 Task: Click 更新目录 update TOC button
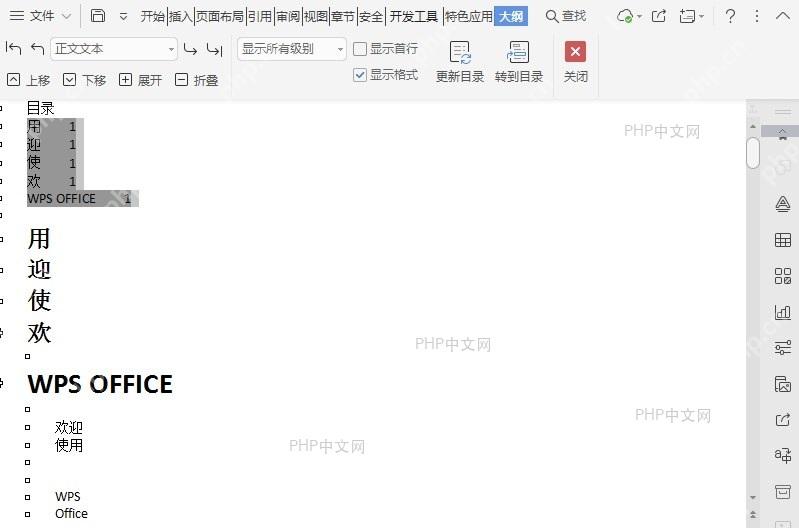(x=460, y=62)
